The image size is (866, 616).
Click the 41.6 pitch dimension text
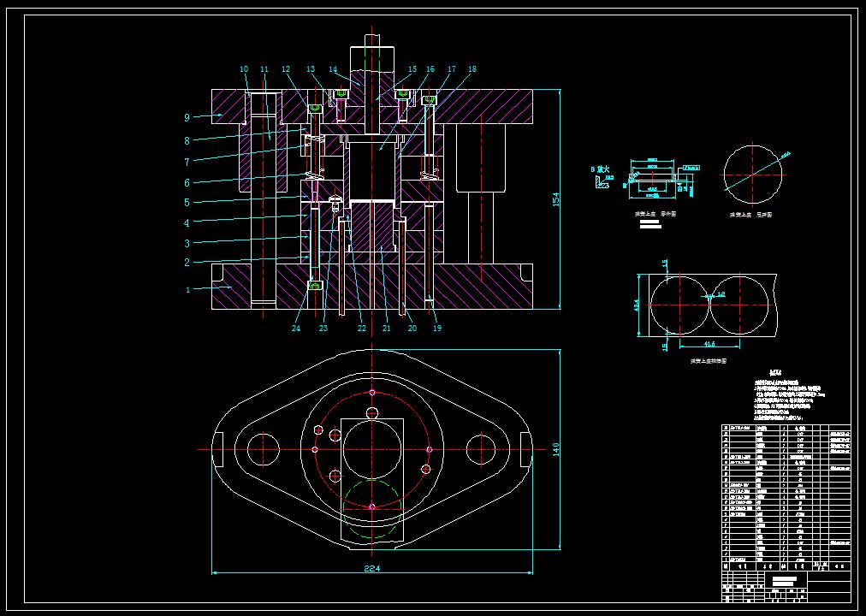(709, 344)
